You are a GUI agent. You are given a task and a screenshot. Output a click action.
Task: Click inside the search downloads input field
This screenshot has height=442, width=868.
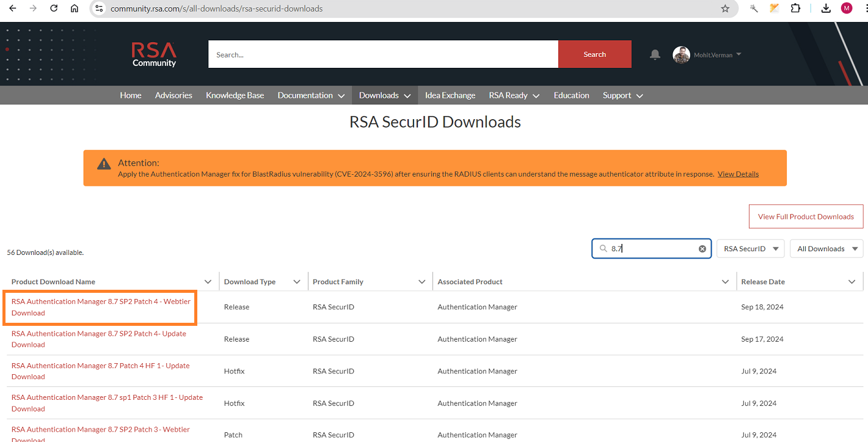(647, 248)
